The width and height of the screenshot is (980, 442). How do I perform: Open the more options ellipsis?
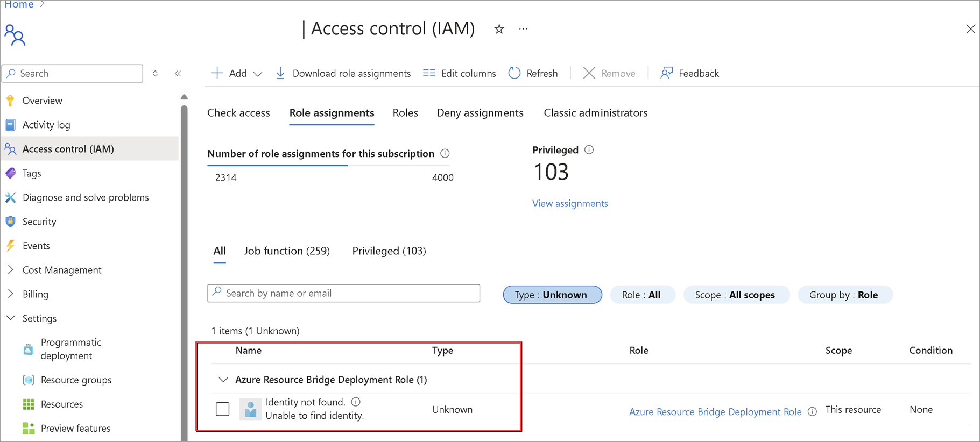[x=523, y=29]
